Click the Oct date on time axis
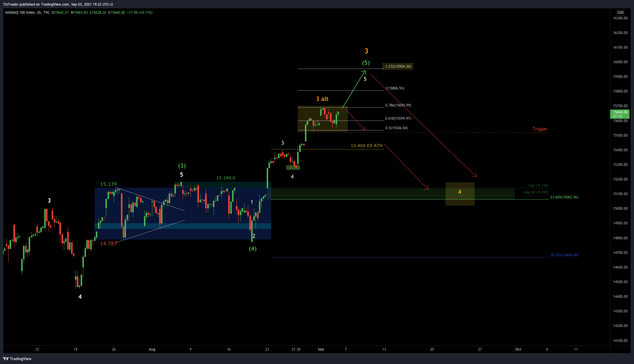 click(x=518, y=349)
